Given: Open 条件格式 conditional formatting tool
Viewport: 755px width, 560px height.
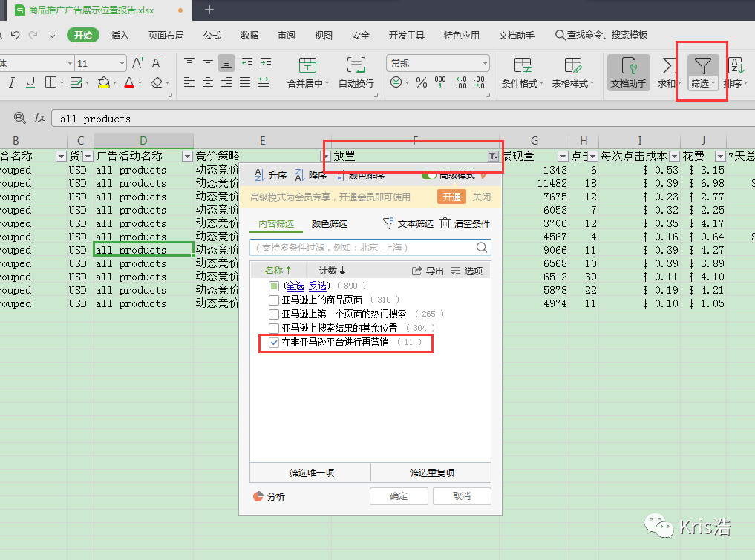Looking at the screenshot, I should point(522,65).
